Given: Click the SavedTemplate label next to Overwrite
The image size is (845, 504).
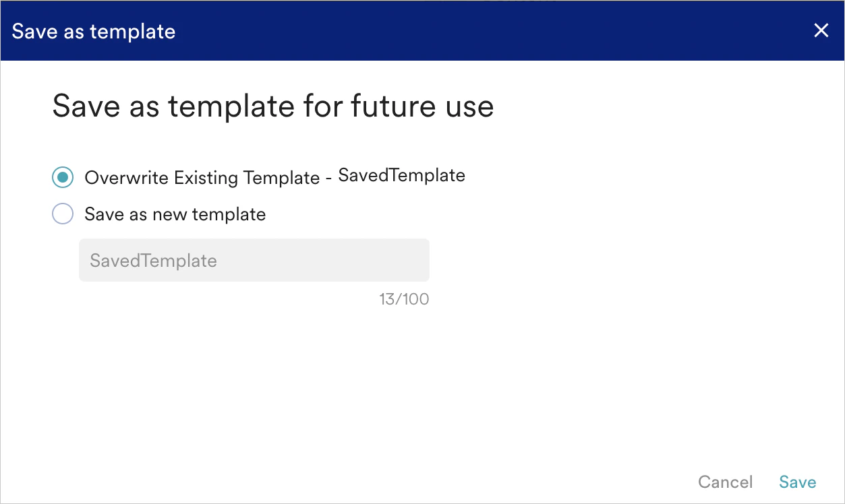Looking at the screenshot, I should pyautogui.click(x=401, y=175).
